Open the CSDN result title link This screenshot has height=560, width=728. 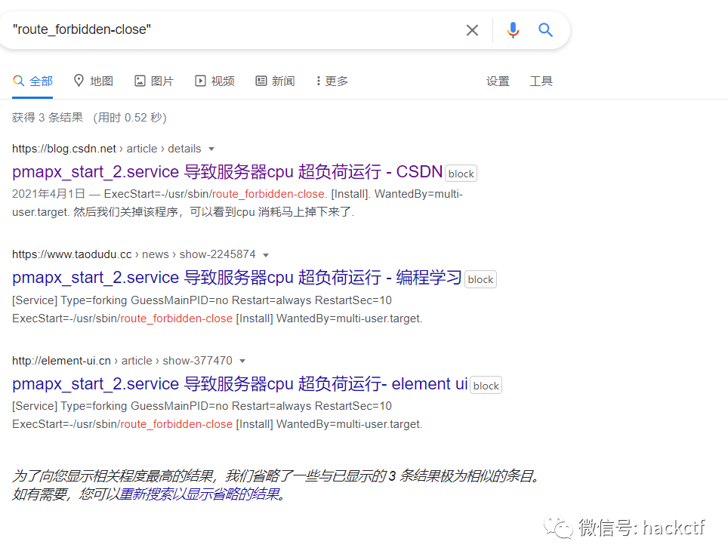point(227,172)
